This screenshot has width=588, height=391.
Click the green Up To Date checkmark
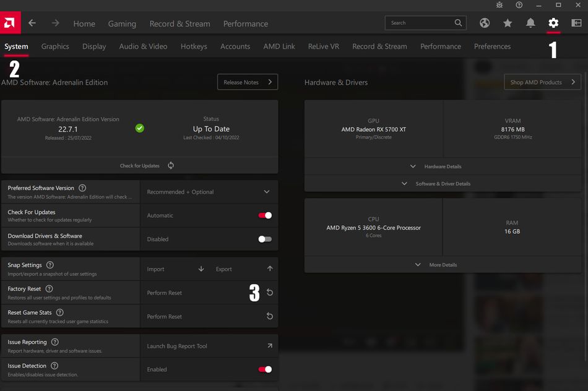tap(139, 128)
